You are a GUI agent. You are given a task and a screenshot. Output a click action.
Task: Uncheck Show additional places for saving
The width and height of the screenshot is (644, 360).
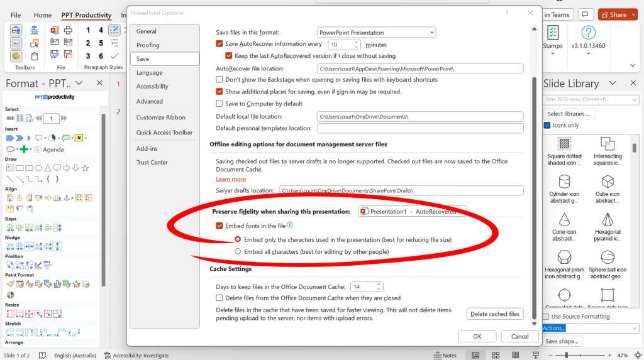[x=219, y=92]
